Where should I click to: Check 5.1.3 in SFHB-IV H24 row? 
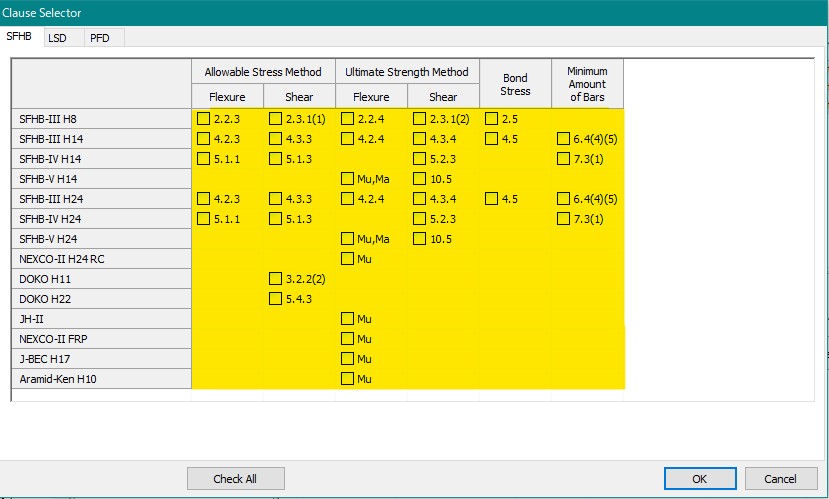coord(275,218)
